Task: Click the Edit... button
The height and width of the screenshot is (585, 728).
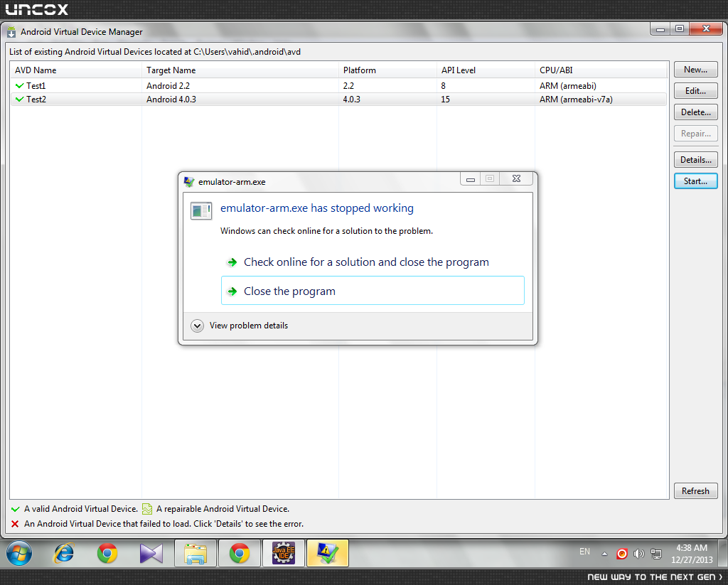Action: coord(695,91)
